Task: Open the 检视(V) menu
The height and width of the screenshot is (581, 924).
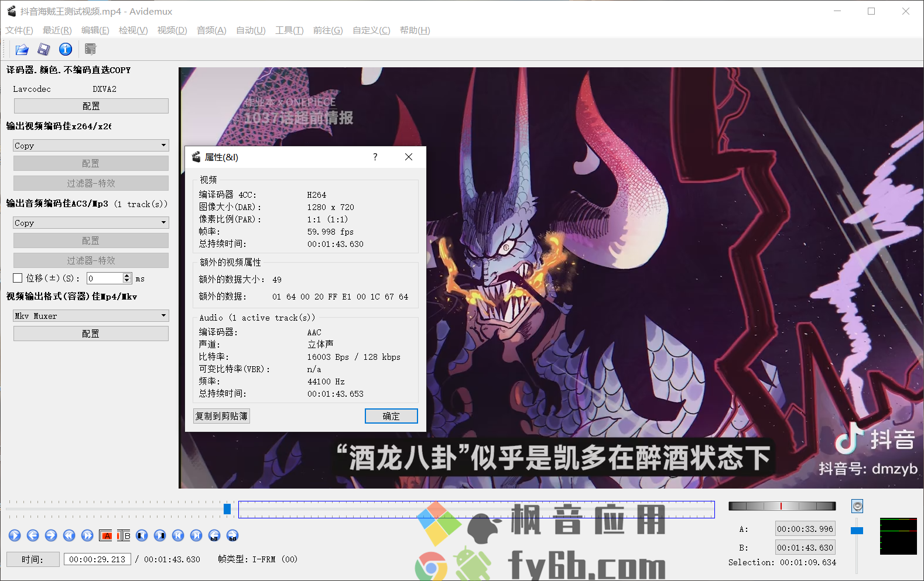Action: point(133,30)
